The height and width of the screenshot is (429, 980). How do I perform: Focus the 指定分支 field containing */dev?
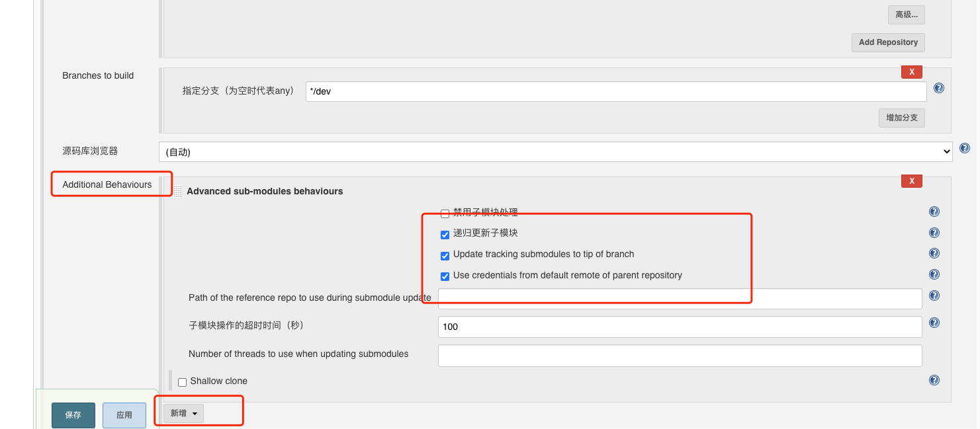[x=616, y=91]
